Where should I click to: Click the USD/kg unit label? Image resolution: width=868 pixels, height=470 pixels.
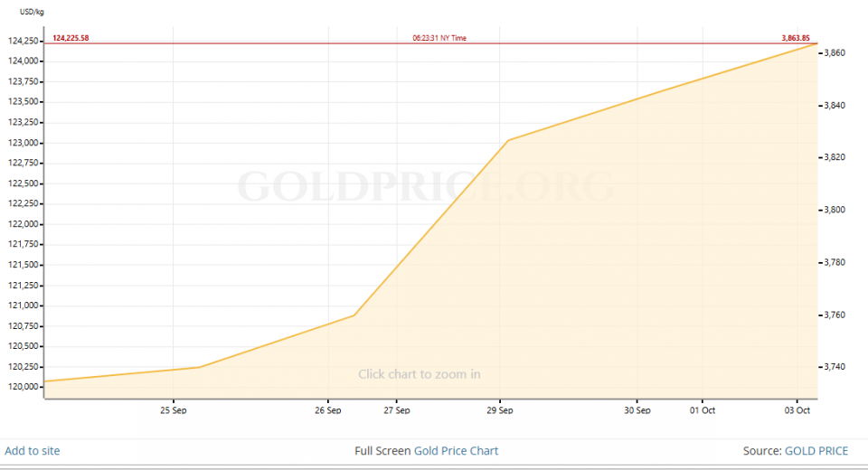(x=33, y=12)
